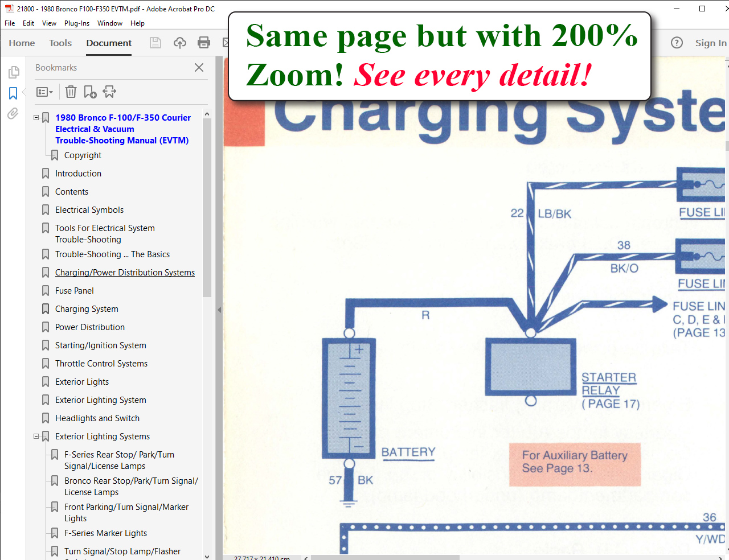The image size is (729, 560).
Task: Click the Sign In button
Action: pos(711,43)
